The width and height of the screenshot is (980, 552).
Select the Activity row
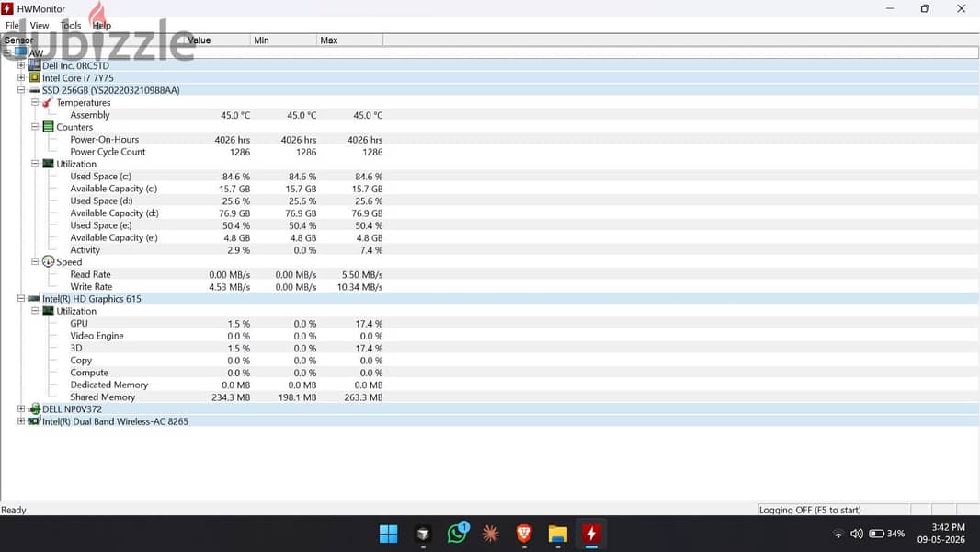[x=490, y=250]
